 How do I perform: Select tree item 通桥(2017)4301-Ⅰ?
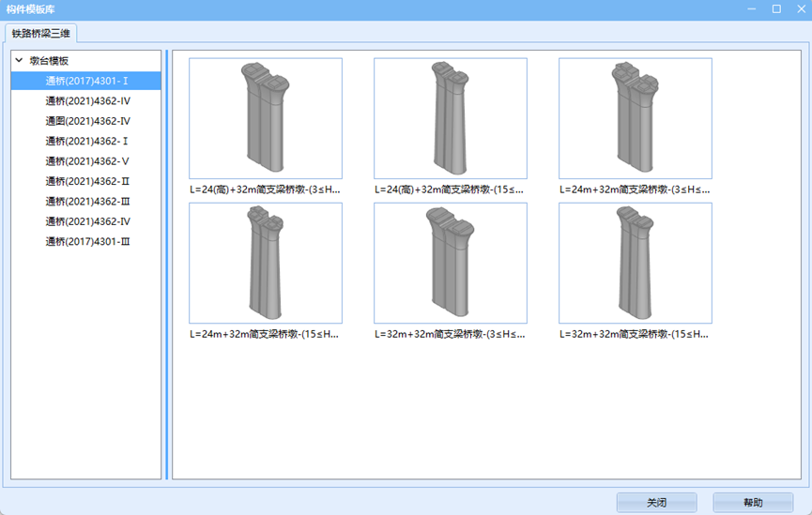pos(86,81)
